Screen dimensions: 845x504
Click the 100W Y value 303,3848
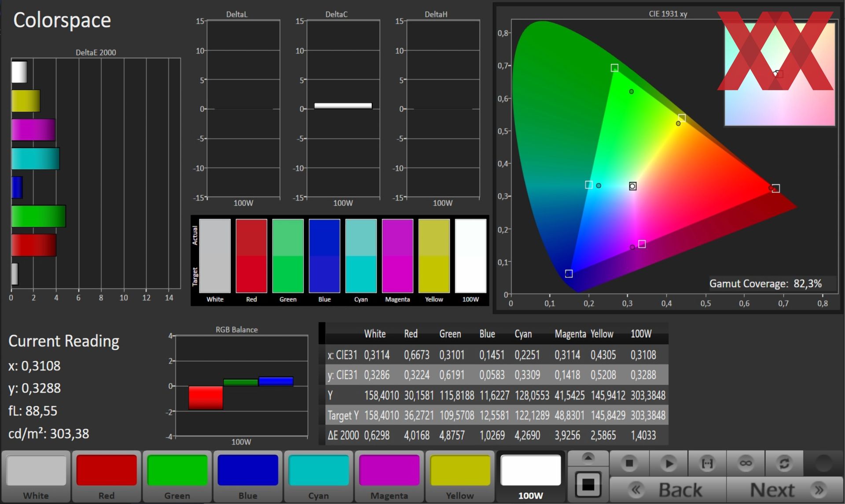click(648, 395)
